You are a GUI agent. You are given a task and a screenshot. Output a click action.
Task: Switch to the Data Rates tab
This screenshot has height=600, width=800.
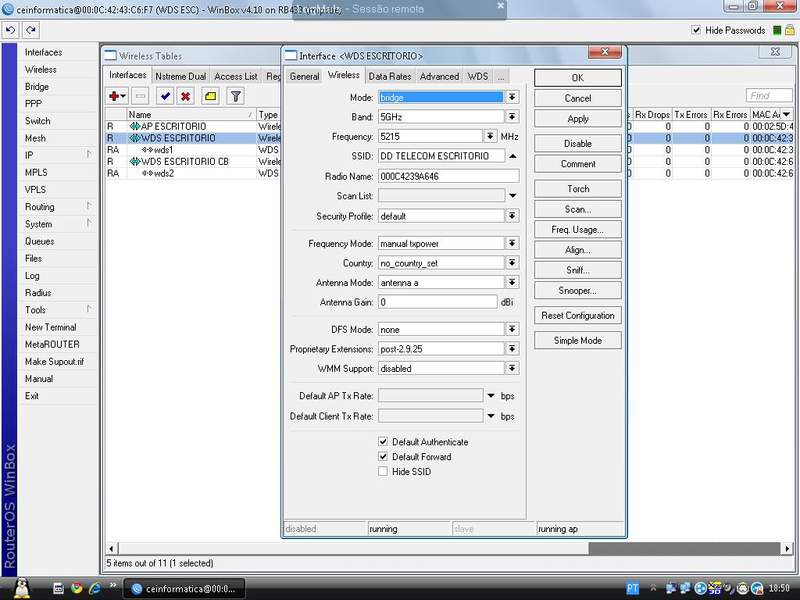point(390,76)
